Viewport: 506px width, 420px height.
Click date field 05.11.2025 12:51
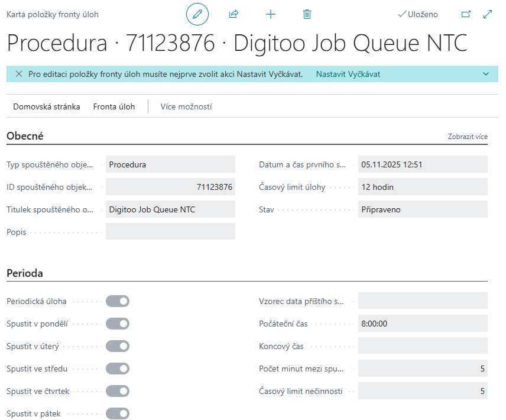pos(423,164)
